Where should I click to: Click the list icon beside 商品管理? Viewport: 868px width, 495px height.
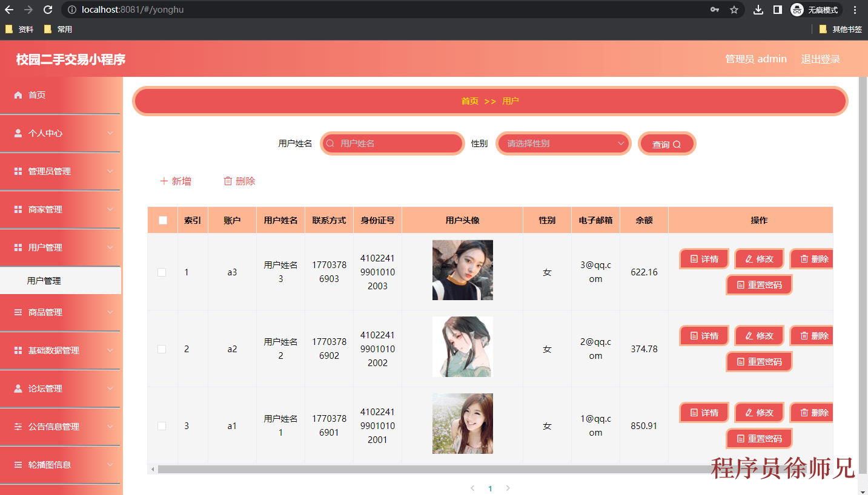click(x=18, y=312)
